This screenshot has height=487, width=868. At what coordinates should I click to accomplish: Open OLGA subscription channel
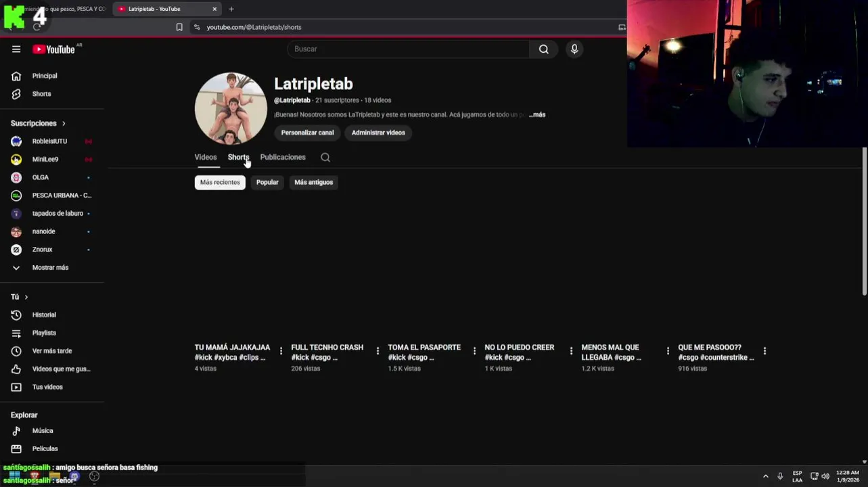click(41, 177)
